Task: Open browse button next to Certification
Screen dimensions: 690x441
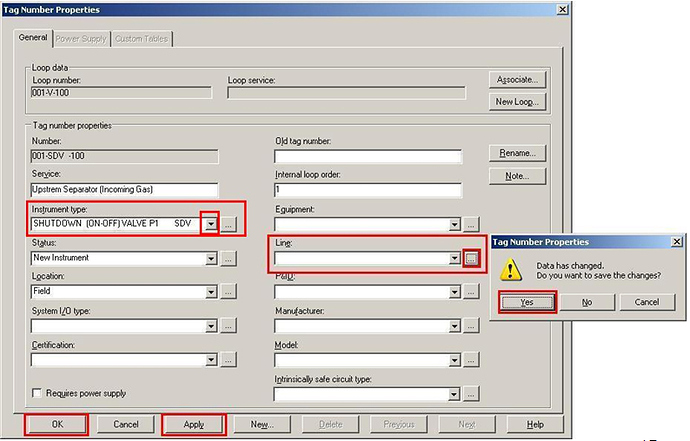Action: [228, 360]
